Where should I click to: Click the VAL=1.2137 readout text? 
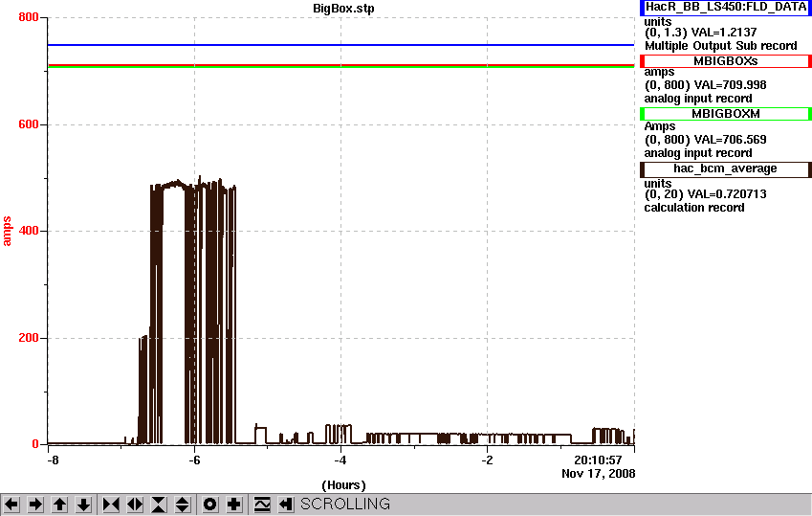724,33
